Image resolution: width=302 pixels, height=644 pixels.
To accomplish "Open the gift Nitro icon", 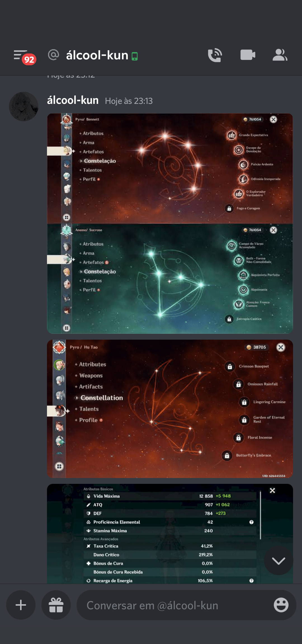I will point(56,605).
